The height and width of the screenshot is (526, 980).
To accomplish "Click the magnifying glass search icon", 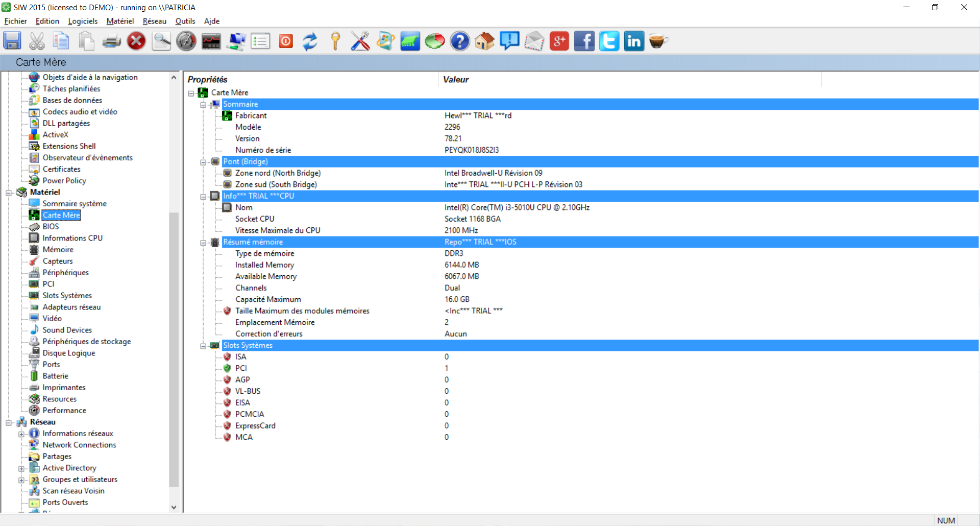I will (161, 41).
